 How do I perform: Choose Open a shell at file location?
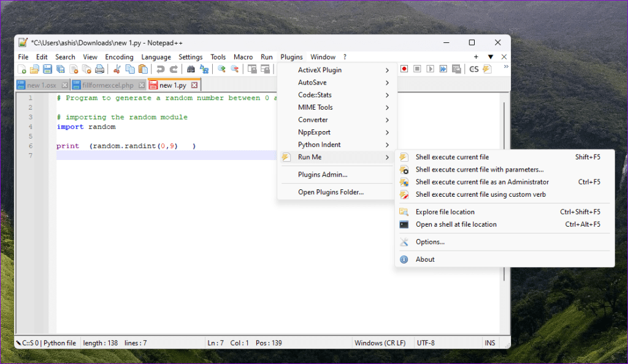coord(505,224)
